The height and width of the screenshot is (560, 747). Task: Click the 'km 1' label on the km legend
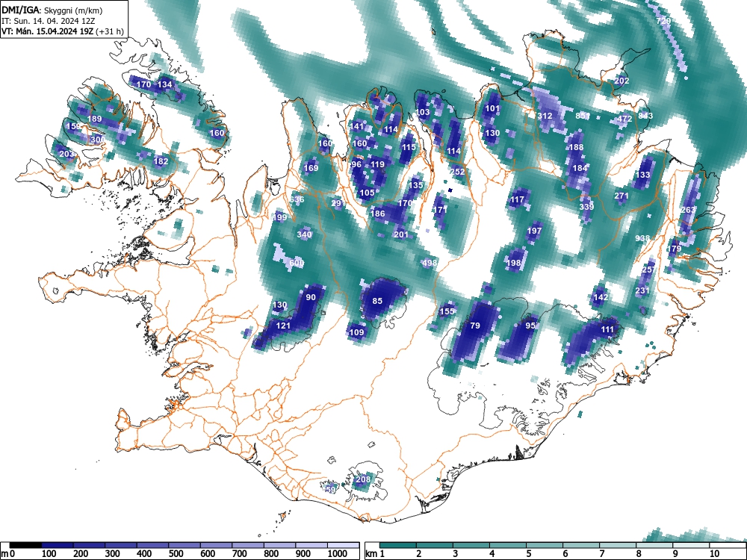(x=376, y=554)
